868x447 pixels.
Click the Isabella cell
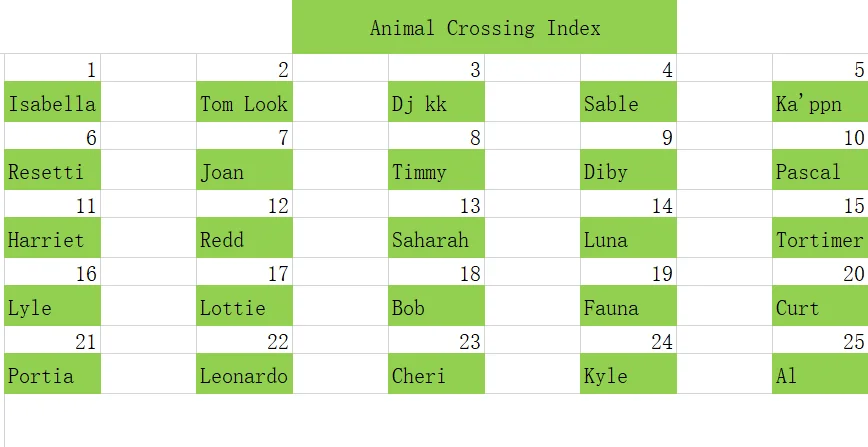(53, 102)
